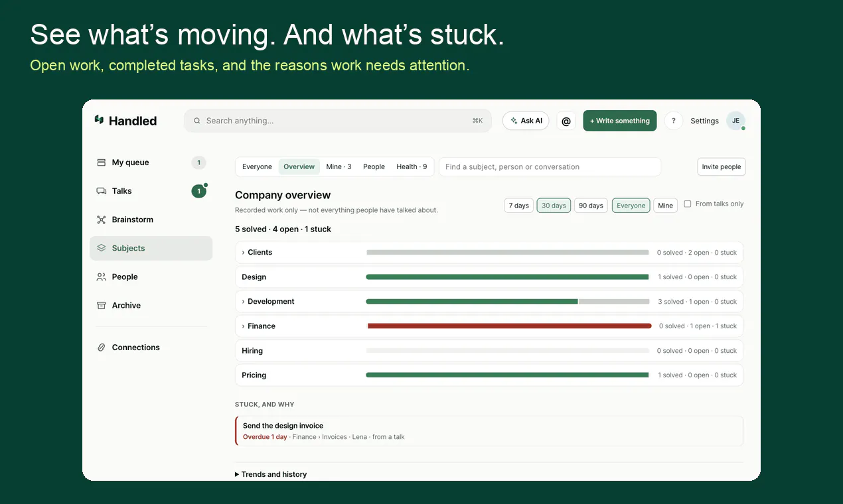Select the 7 days range toggle
Viewport: 843px width, 504px height.
click(519, 206)
